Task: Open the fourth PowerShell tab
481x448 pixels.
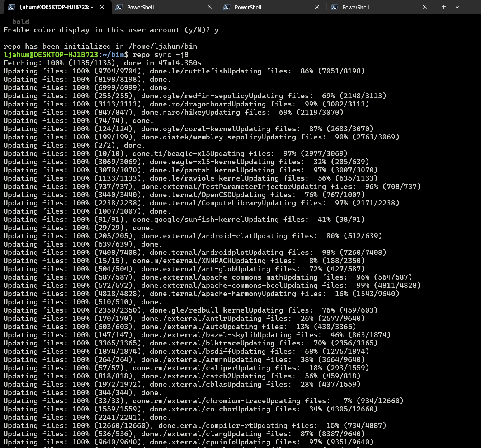Action: pyautogui.click(x=379, y=7)
